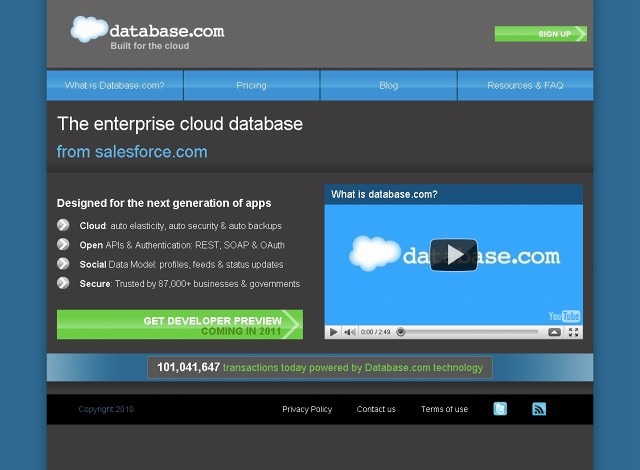Enter fullscreen mode on the video
The width and height of the screenshot is (640, 470).
coord(573,332)
